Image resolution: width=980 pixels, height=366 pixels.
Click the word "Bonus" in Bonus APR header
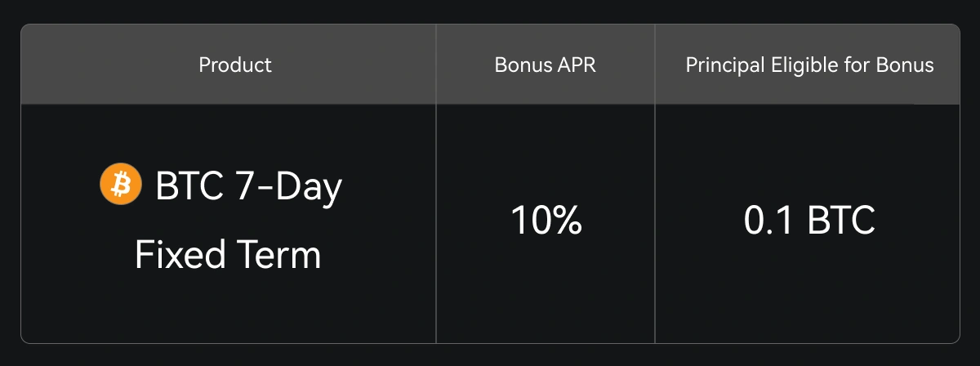pos(521,65)
